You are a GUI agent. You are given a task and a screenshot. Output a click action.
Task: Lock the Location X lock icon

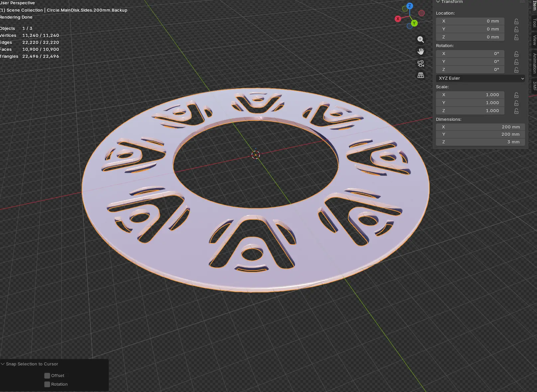[516, 21]
